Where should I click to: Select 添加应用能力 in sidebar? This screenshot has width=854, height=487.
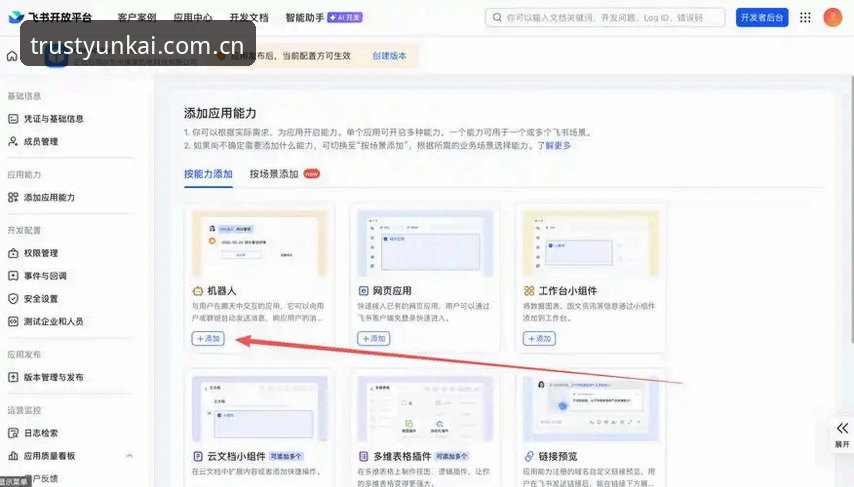point(49,197)
